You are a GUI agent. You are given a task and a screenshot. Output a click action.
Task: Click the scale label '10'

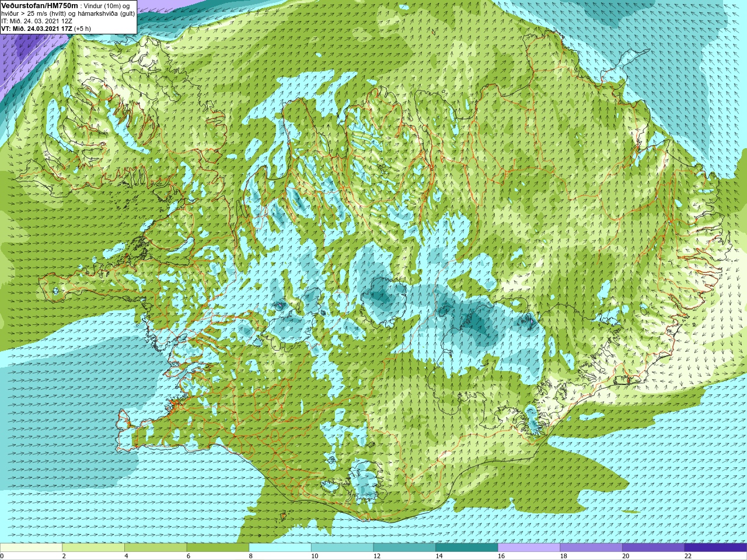coord(315,556)
